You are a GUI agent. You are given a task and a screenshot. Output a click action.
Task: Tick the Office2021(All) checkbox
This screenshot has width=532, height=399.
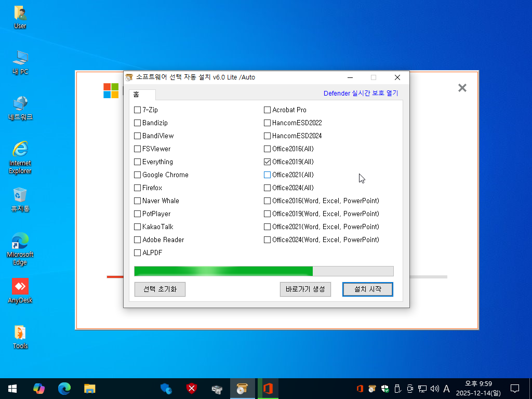point(268,175)
